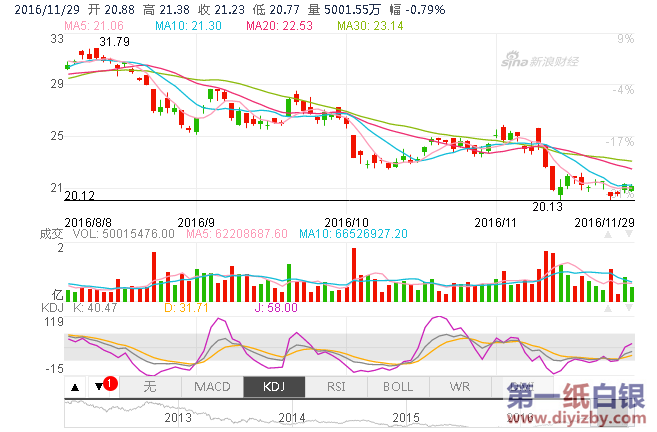Open the RSI indicator tab
Image resolution: width=657 pixels, height=432 pixels.
click(x=336, y=386)
